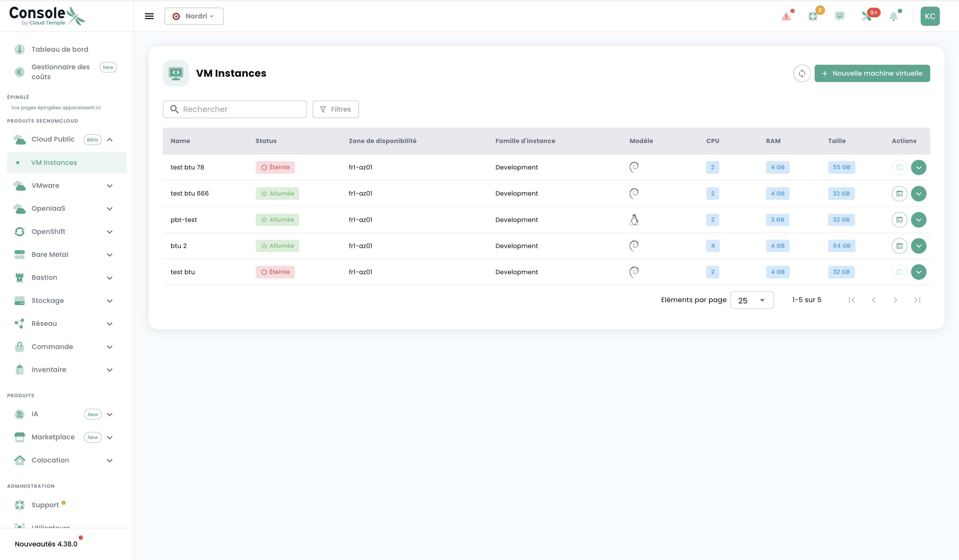
Task: Open the items per page 25 dropdown
Action: 752,300
